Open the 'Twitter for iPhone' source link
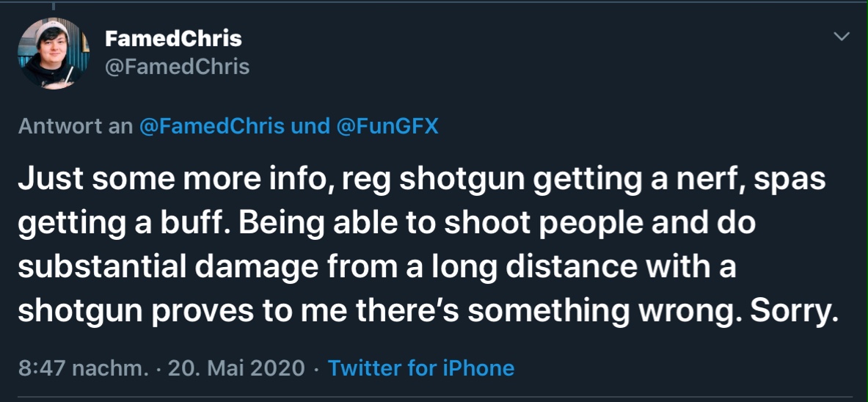Viewport: 868px width, 402px height. (x=421, y=368)
